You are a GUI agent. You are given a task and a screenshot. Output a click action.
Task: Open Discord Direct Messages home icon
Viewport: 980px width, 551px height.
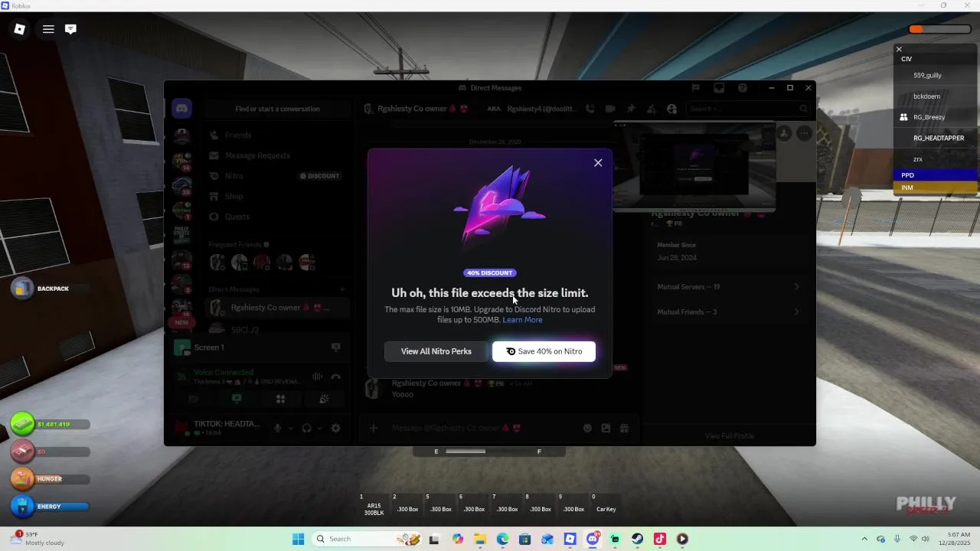pos(181,109)
